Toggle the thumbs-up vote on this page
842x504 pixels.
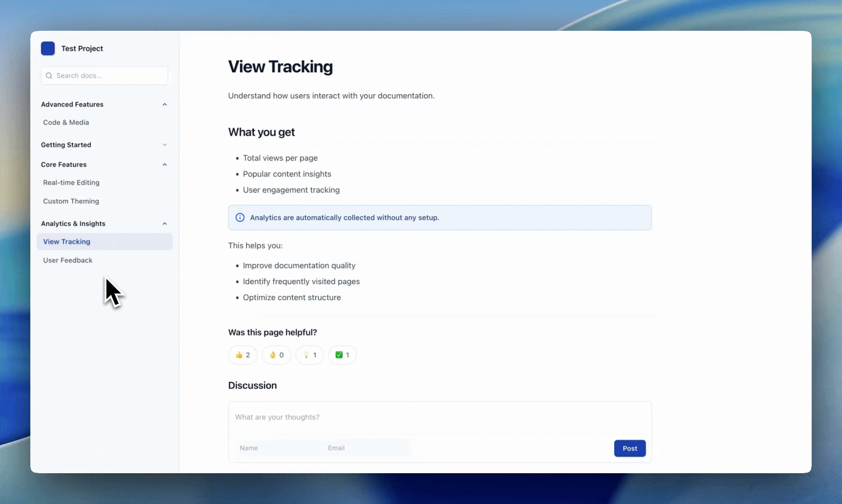coord(242,355)
